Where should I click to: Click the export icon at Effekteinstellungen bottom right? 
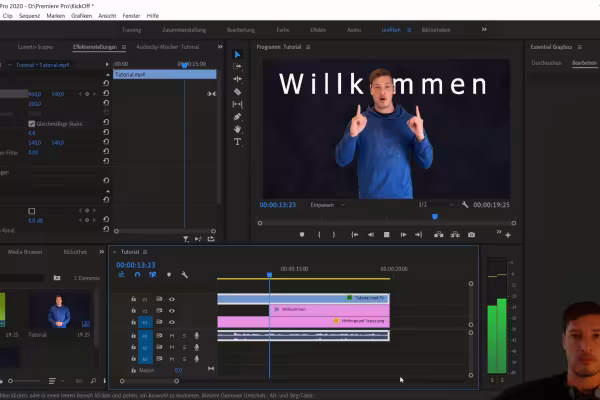tap(211, 239)
